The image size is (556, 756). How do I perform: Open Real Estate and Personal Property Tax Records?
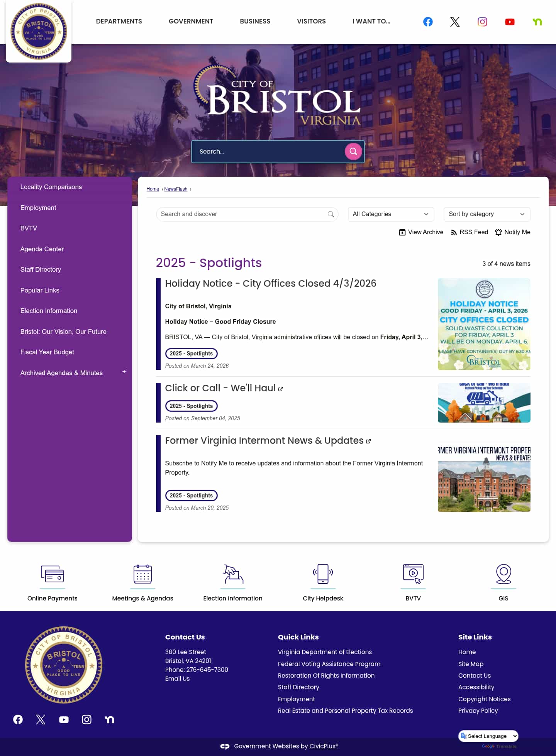coord(345,711)
